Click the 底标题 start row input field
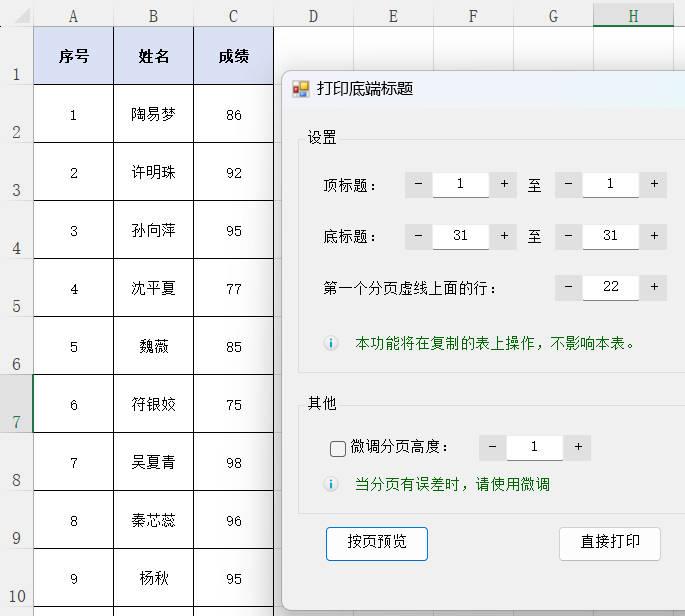The image size is (685, 616). coord(460,236)
